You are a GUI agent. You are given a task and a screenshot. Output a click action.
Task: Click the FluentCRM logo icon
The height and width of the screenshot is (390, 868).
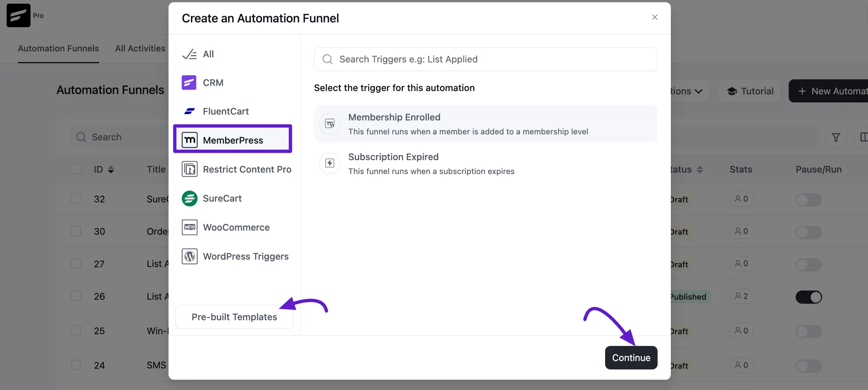click(18, 15)
